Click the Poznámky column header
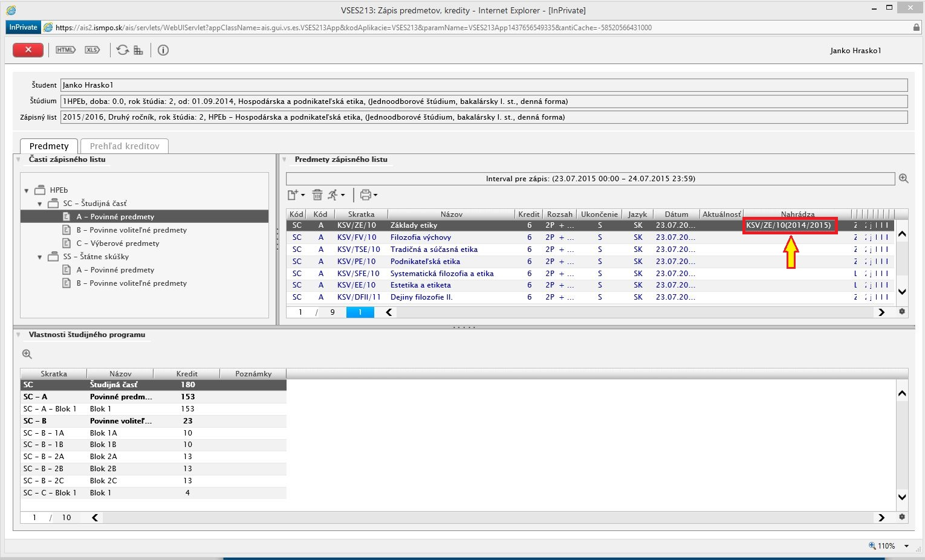The height and width of the screenshot is (560, 925). pyautogui.click(x=253, y=373)
